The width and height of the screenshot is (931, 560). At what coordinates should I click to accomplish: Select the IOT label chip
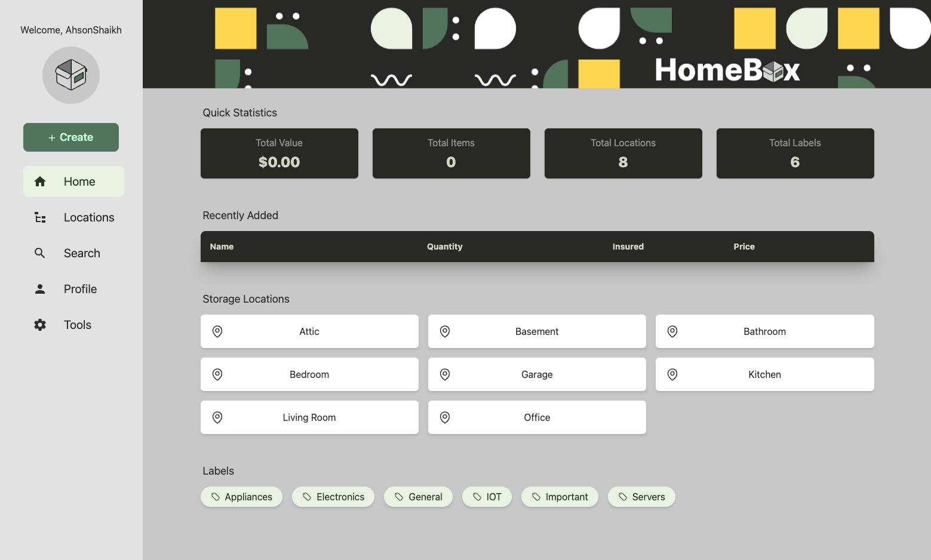(x=487, y=496)
